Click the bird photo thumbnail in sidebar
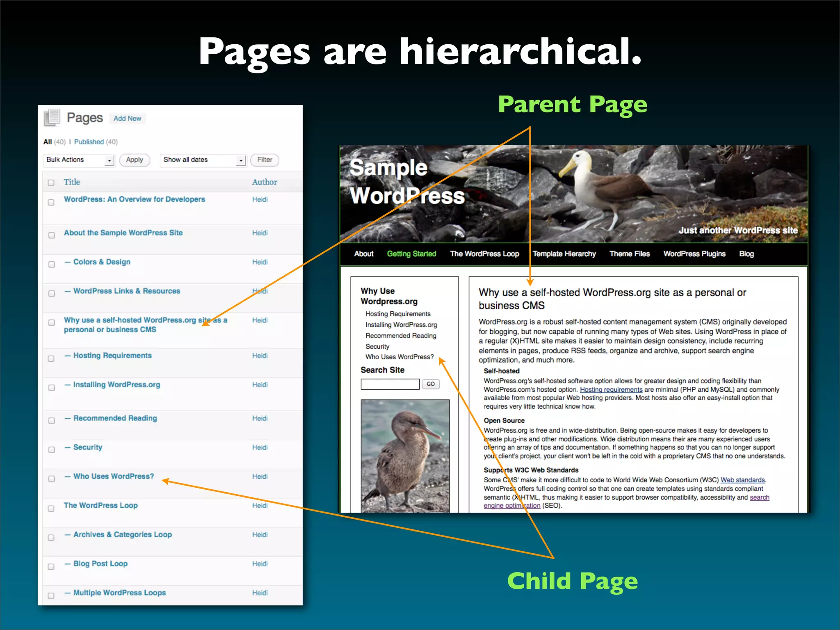This screenshot has height=630, width=840. click(x=405, y=456)
